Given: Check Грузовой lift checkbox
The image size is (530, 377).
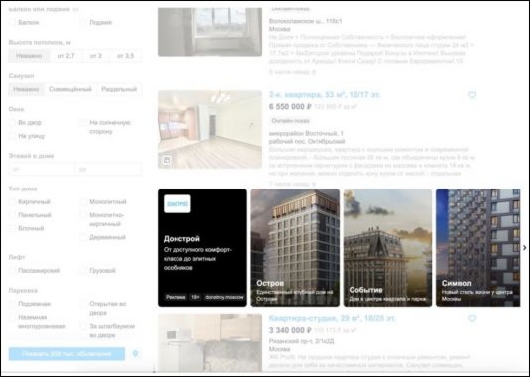Looking at the screenshot, I should tap(83, 271).
